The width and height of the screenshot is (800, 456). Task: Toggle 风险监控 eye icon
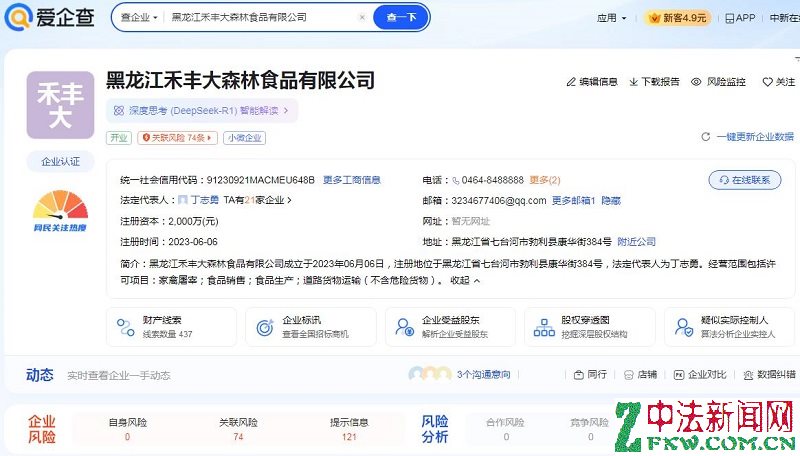(696, 82)
